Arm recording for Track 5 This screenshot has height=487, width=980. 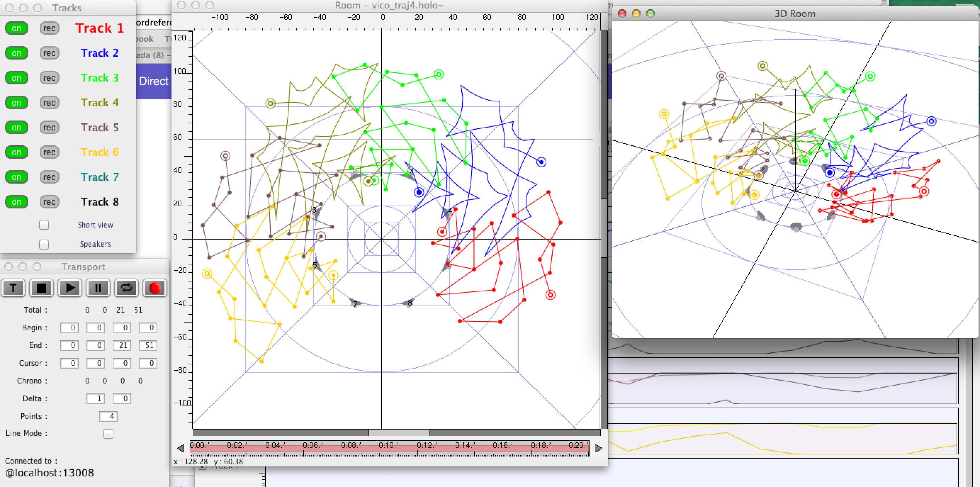[x=50, y=128]
